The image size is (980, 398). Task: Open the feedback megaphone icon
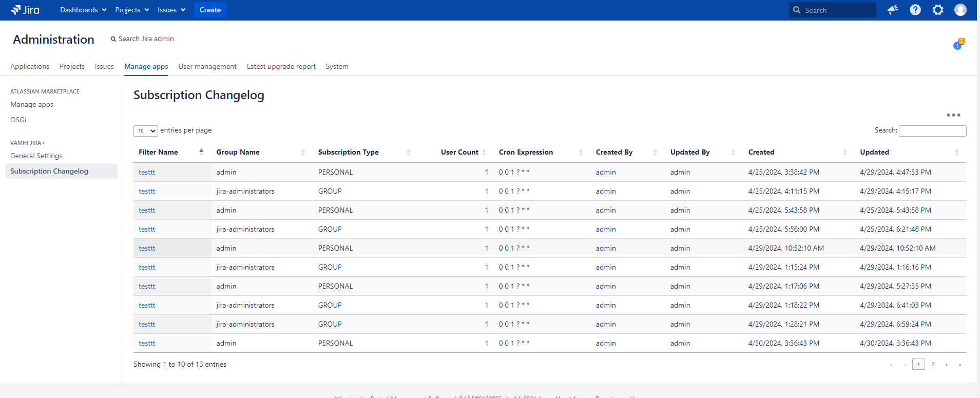coord(893,10)
